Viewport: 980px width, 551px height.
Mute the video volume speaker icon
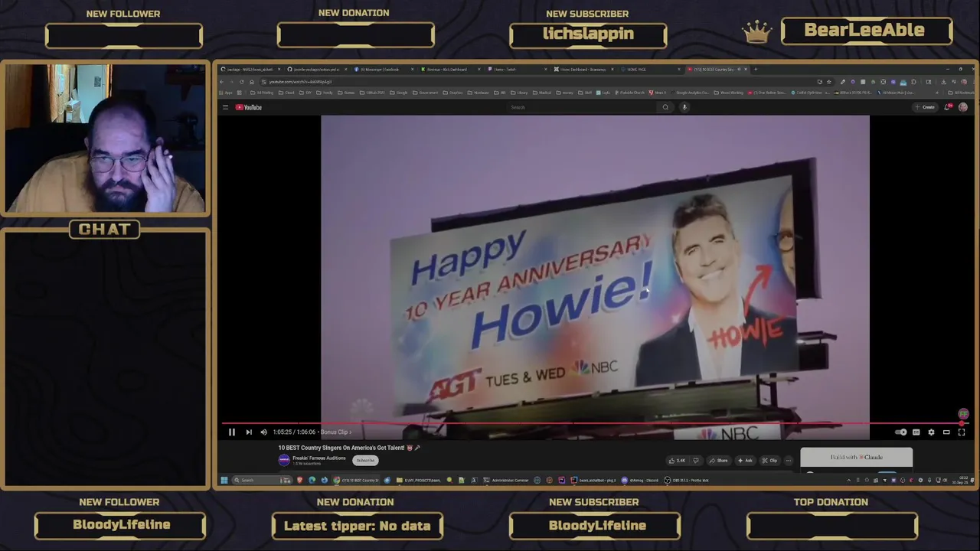point(263,432)
